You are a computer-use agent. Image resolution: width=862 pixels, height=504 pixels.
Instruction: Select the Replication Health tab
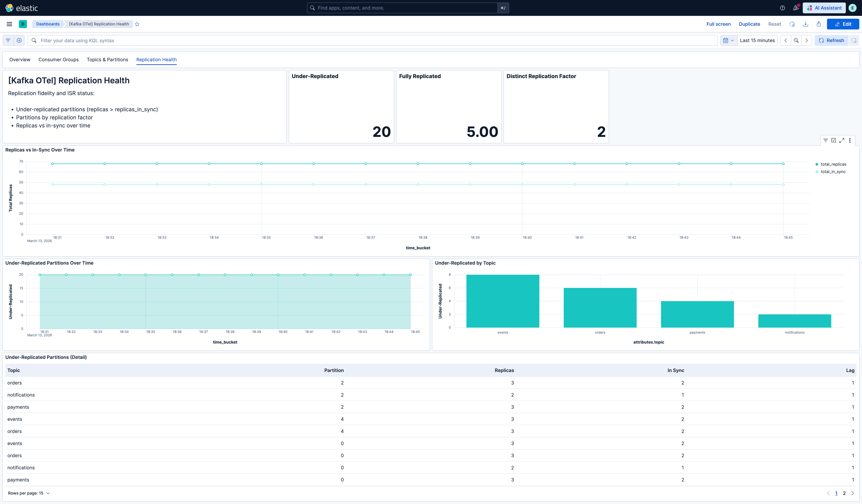[156, 59]
